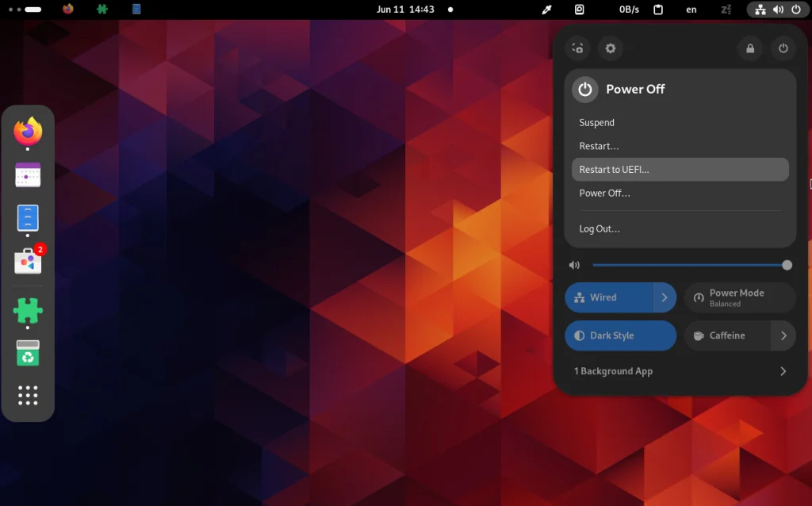Open Firefox from the dock
This screenshot has width=812, height=506.
coord(28,132)
